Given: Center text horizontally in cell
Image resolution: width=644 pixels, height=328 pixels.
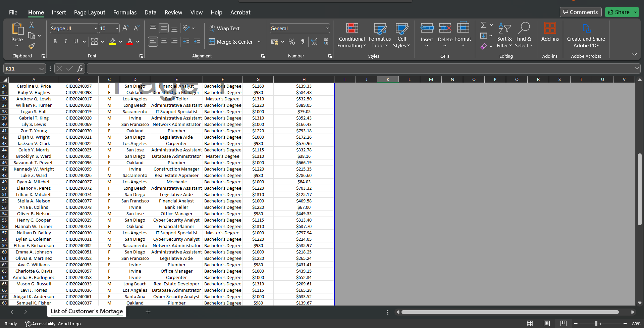Looking at the screenshot, I should (x=164, y=42).
